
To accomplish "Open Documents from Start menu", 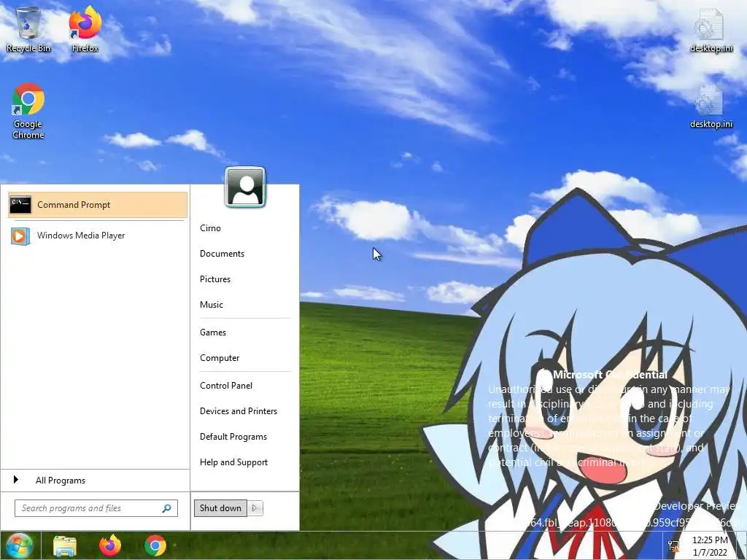I will pos(222,254).
